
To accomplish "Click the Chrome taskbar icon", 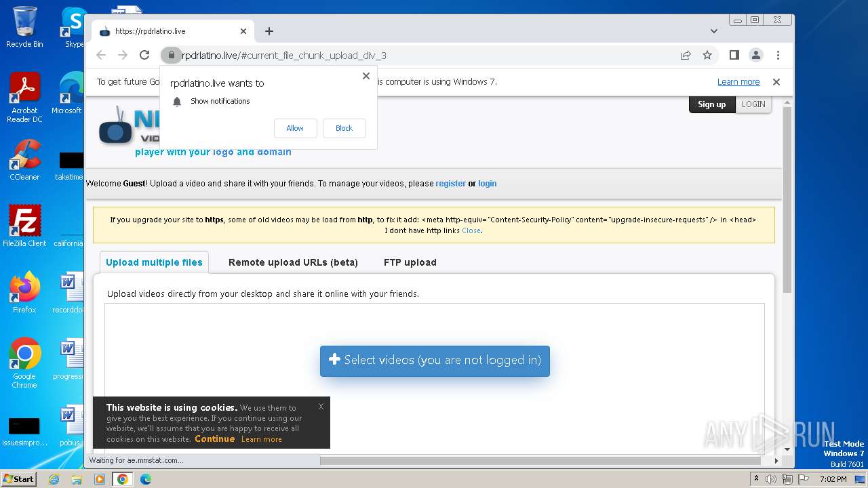I will pyautogui.click(x=123, y=479).
